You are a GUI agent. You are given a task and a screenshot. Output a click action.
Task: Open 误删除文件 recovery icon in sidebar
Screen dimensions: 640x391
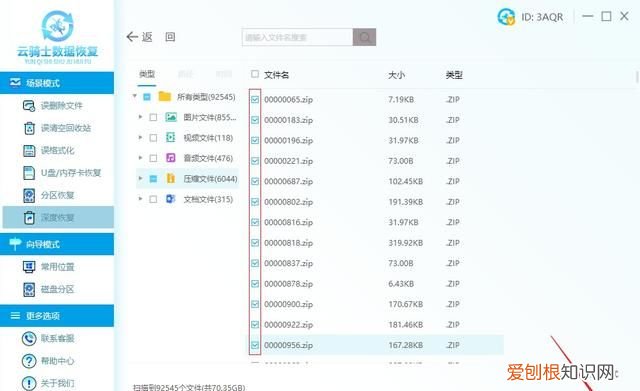click(x=29, y=106)
